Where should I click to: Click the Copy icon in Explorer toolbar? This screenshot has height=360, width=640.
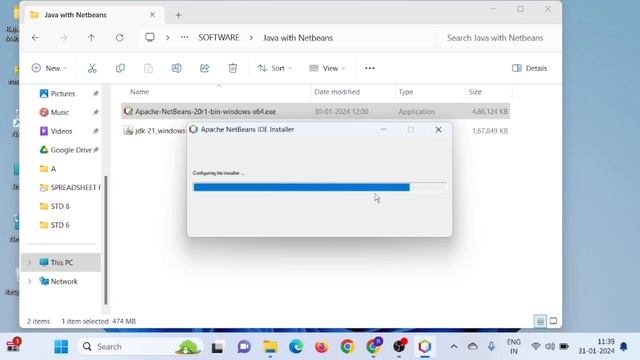tap(120, 68)
